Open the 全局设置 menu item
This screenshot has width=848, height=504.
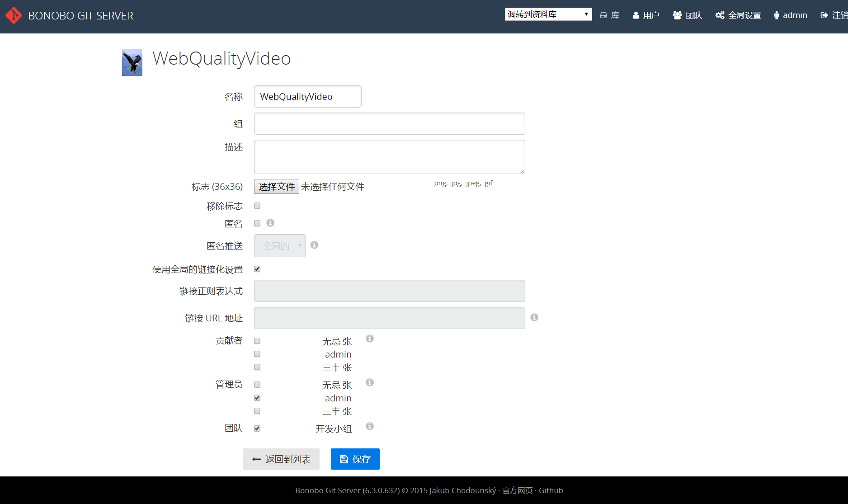click(x=738, y=15)
